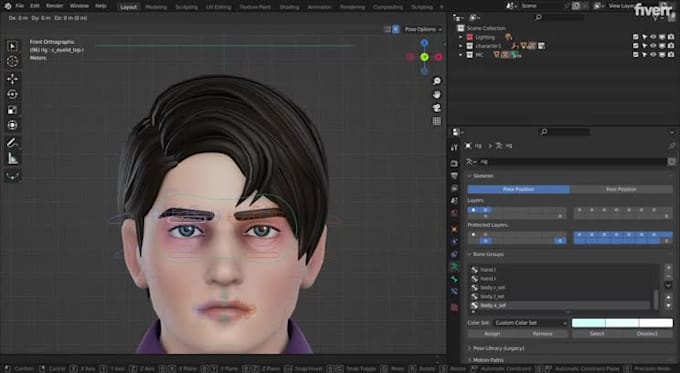Open Bone properties tab

pyautogui.click(x=454, y=279)
